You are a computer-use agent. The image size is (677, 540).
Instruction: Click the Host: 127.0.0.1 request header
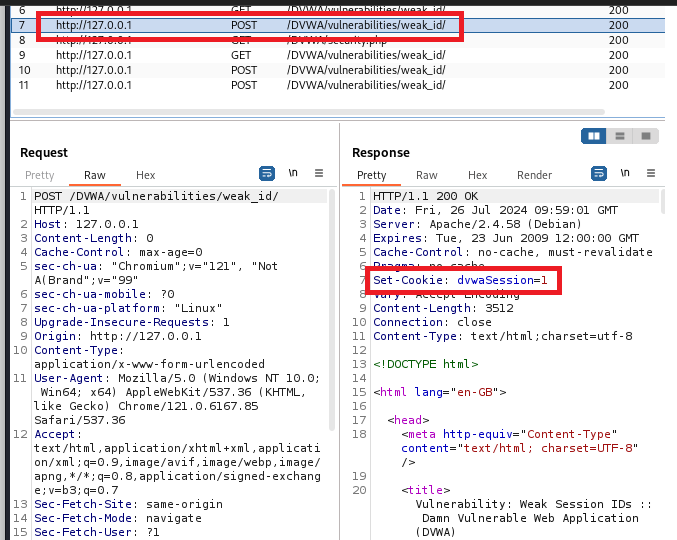(86, 224)
